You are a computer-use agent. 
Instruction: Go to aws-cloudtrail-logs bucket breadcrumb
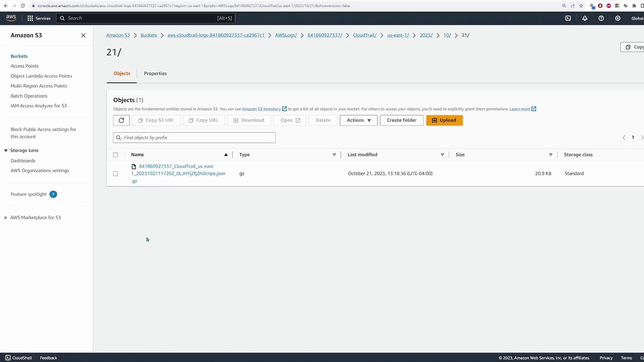tap(216, 35)
